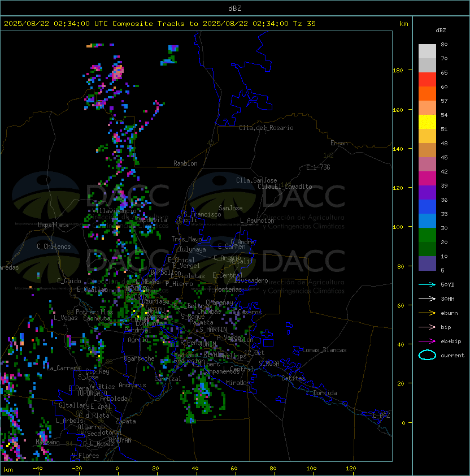Viewport: 470px width, 476px height.
Task: Click the '12_Oct' map label
Action: [x=254, y=353]
